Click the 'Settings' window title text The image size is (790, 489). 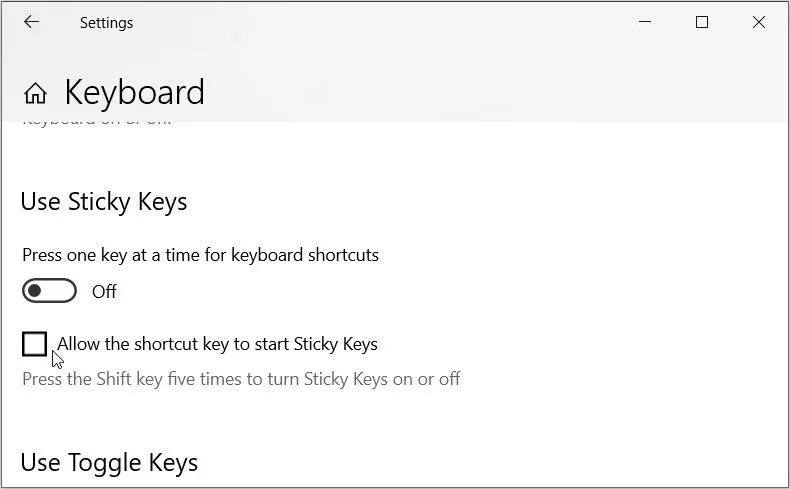[106, 22]
